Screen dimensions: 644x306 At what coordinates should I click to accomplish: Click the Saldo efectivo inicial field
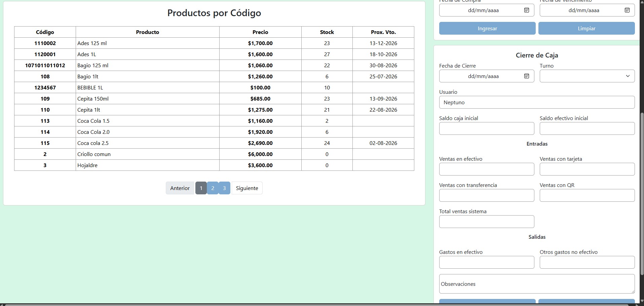coord(587,128)
